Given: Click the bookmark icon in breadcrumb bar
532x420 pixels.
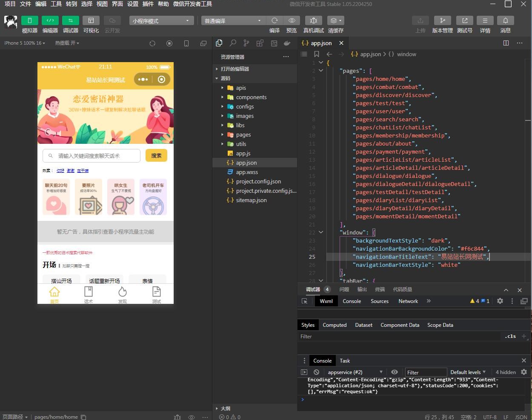Looking at the screenshot, I should coord(316,54).
